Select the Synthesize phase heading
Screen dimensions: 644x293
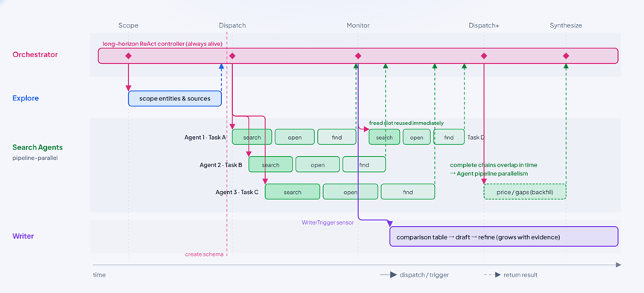(566, 25)
